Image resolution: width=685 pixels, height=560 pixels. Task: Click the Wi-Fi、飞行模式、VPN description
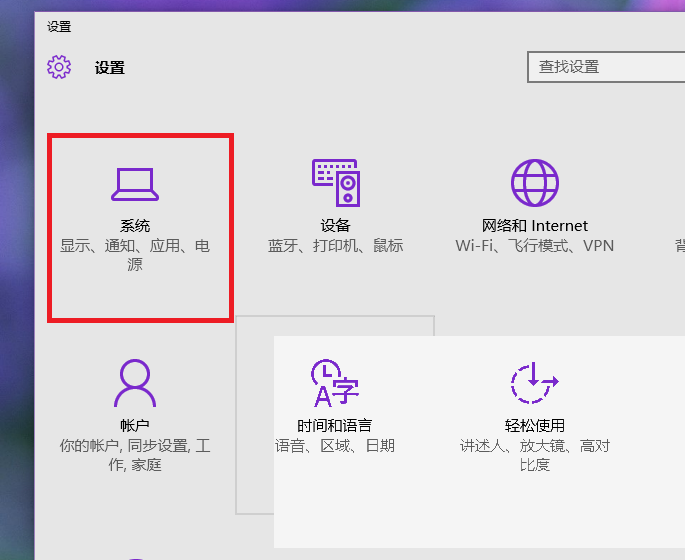pos(535,245)
